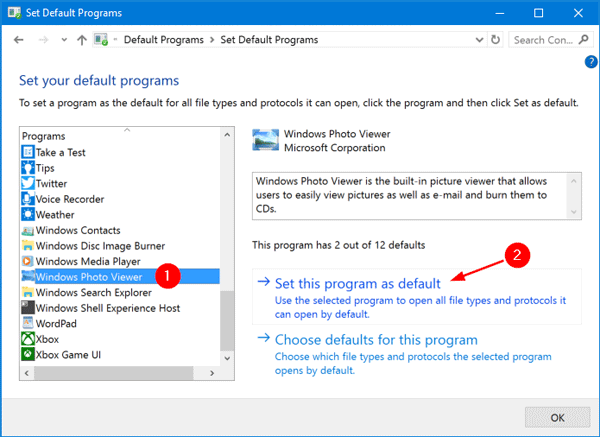600x437 pixels.
Task: Go forward with the right arrow
Action: click(x=43, y=40)
